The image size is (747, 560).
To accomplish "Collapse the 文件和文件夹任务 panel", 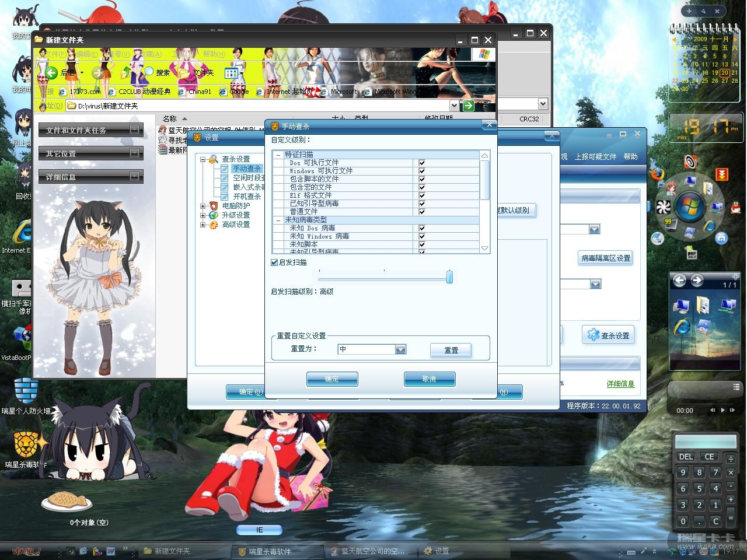I will [x=135, y=129].
